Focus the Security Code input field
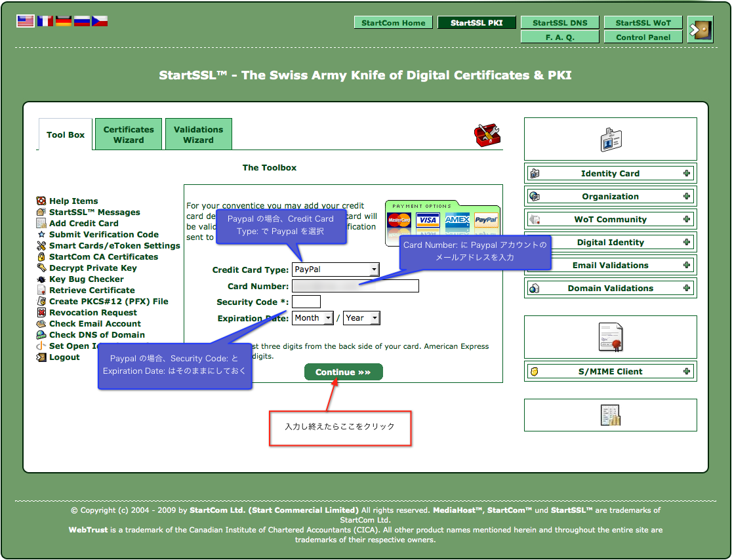 [x=306, y=302]
